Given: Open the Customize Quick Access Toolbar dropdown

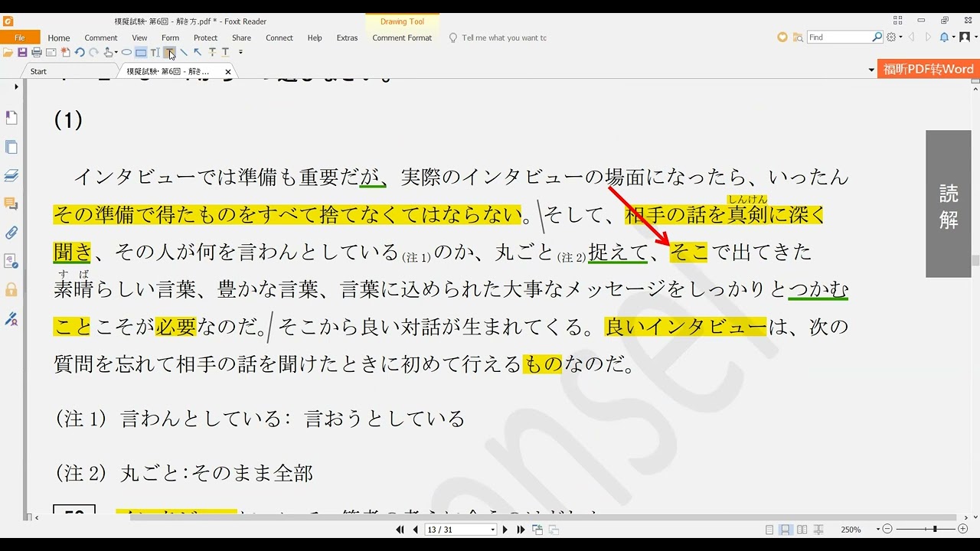Looking at the screenshot, I should (x=240, y=53).
